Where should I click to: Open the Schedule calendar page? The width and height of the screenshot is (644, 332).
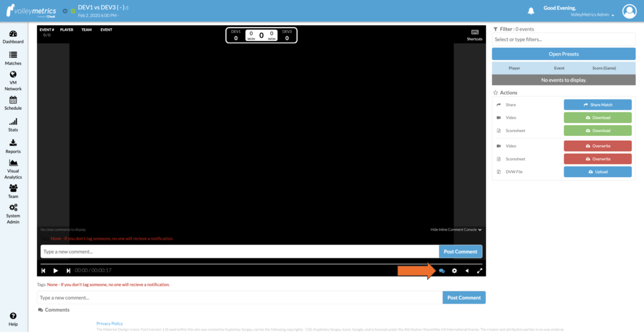tap(13, 103)
